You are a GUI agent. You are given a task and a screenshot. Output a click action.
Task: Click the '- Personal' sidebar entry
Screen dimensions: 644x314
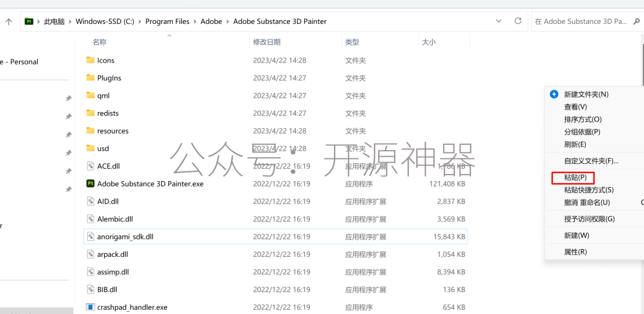pyautogui.click(x=19, y=62)
